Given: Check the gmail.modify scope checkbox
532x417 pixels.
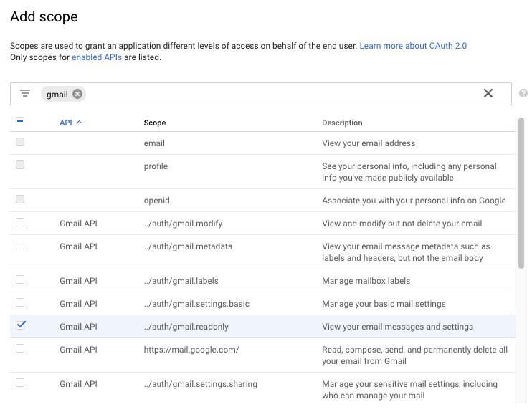Looking at the screenshot, I should point(20,222).
